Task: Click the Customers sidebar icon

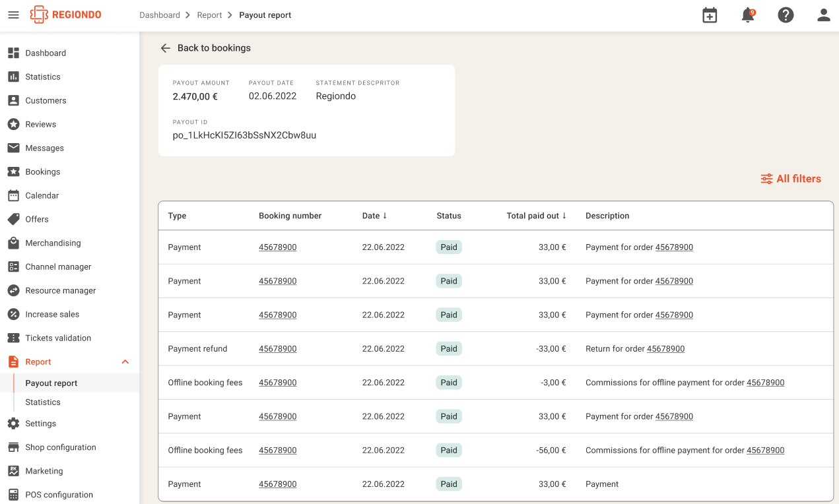Action: [x=13, y=100]
